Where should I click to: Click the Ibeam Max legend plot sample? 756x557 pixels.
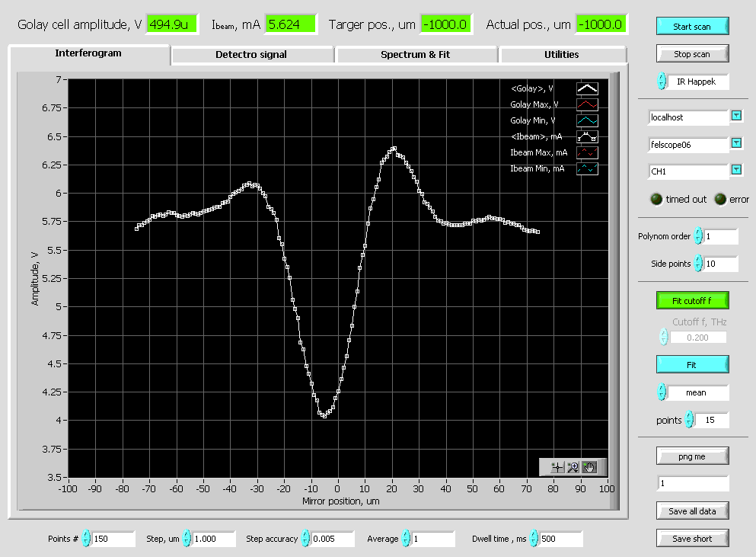click(587, 152)
